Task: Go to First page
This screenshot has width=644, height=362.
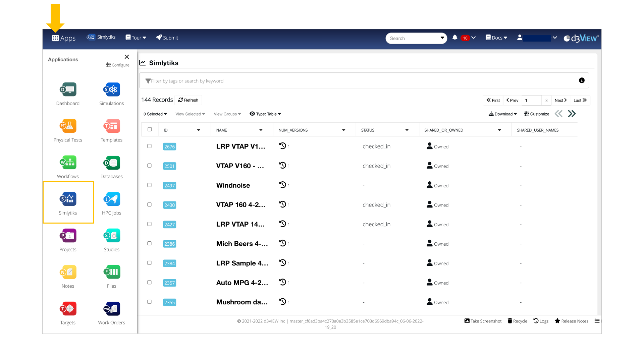Action: (493, 100)
